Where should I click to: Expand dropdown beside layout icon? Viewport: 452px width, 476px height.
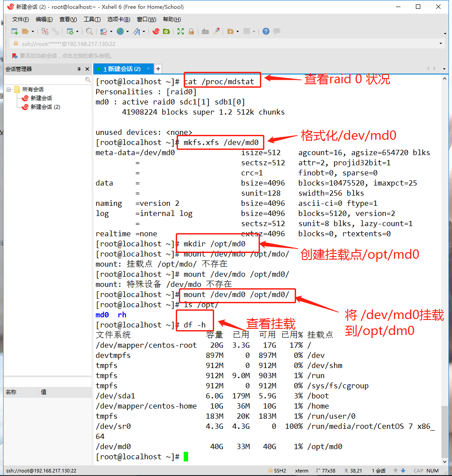(254, 31)
